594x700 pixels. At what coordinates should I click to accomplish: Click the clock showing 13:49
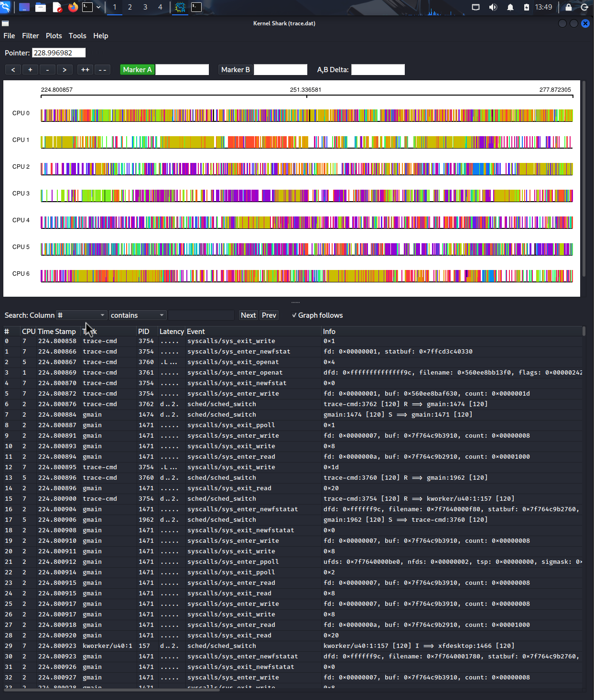[543, 7]
